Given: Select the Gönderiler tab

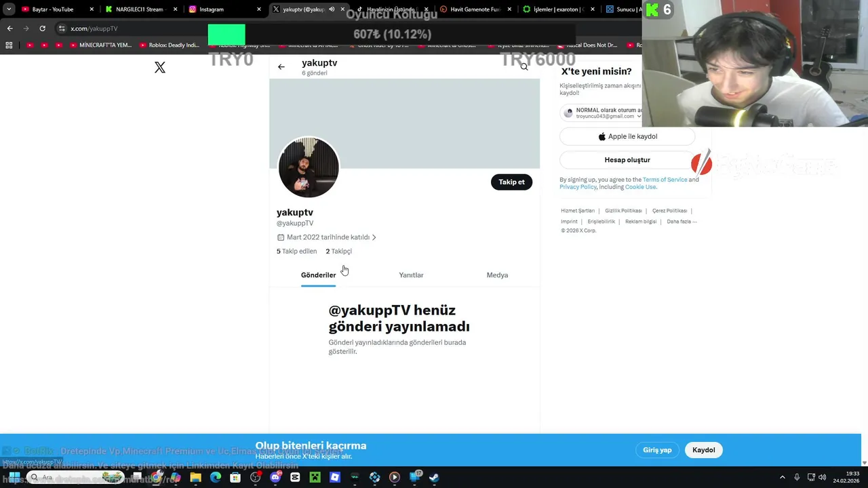Looking at the screenshot, I should click(318, 275).
